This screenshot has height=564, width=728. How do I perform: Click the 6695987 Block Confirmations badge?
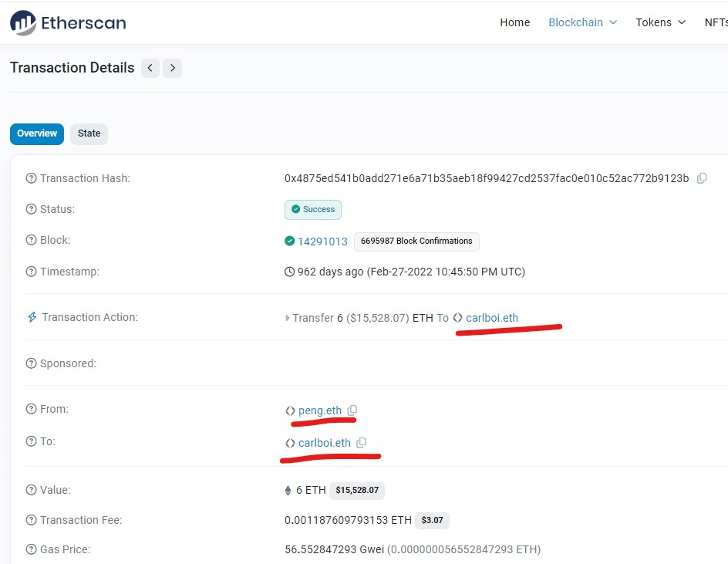pos(416,241)
